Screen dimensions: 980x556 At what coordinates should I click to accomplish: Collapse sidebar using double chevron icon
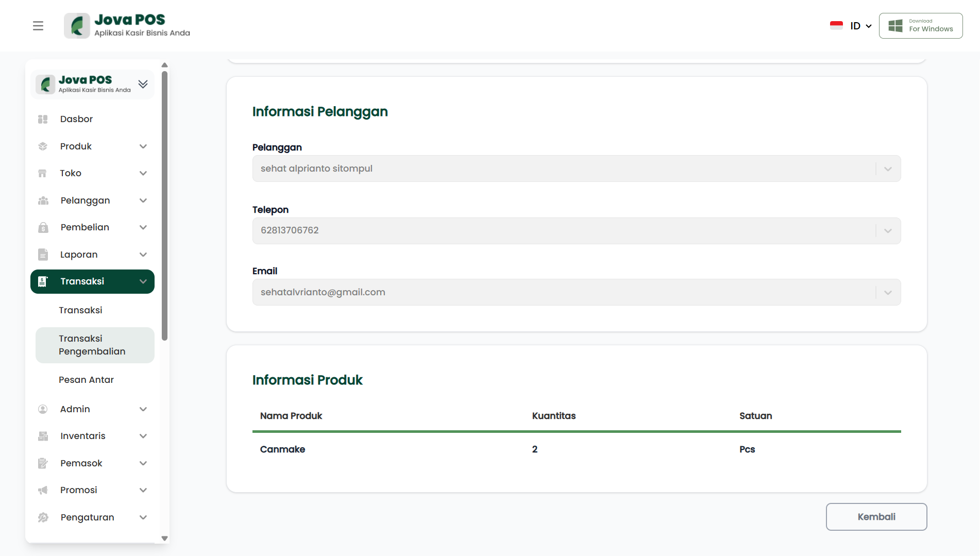click(x=143, y=84)
